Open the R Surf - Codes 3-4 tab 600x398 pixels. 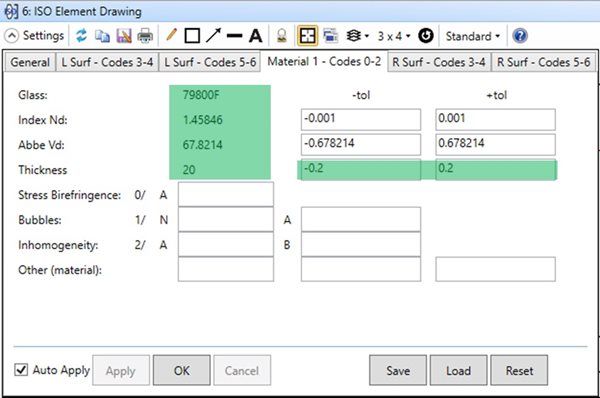click(x=439, y=62)
